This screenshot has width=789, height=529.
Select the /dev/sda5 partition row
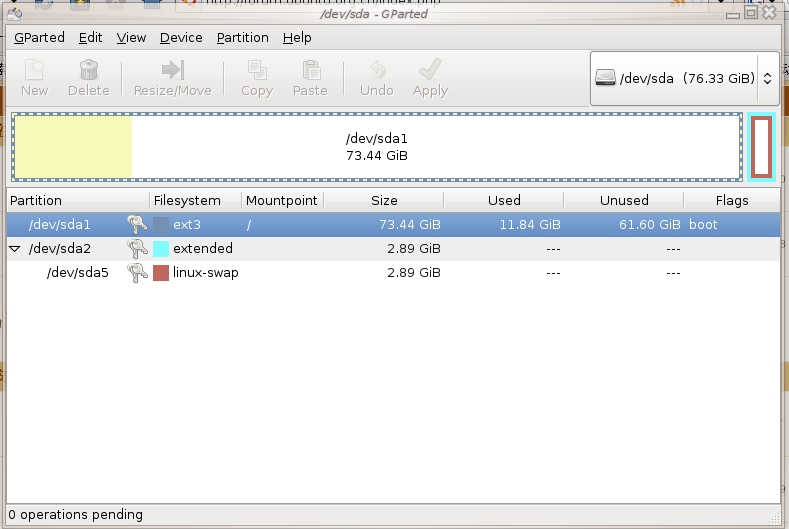[x=393, y=273]
